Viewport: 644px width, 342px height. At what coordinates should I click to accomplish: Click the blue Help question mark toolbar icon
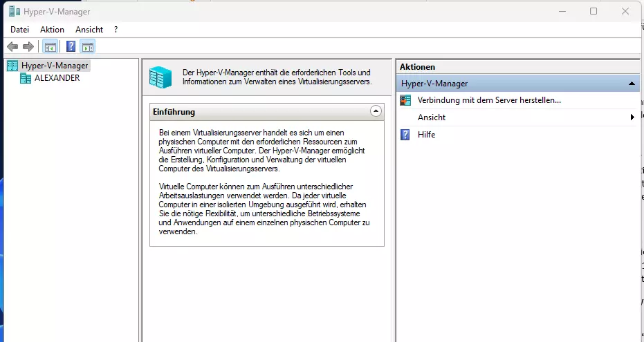pyautogui.click(x=71, y=46)
